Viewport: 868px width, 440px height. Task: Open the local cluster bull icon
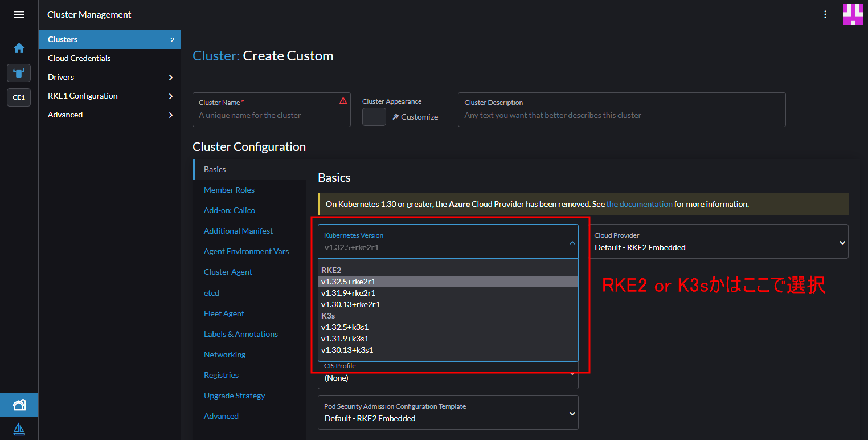pyautogui.click(x=19, y=73)
